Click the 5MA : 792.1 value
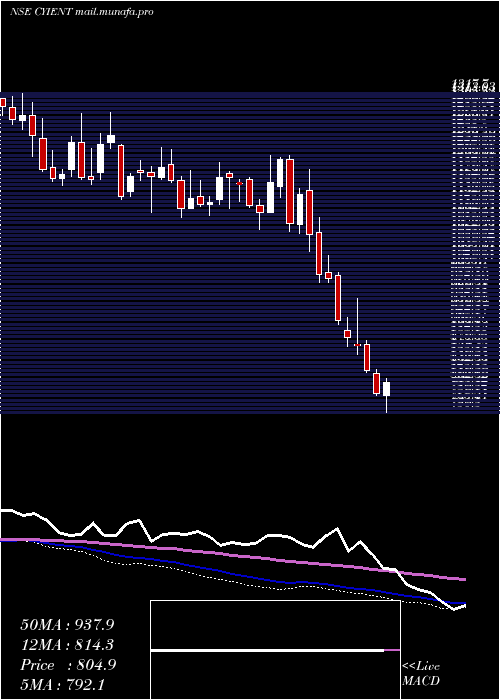 pyautogui.click(x=62, y=684)
